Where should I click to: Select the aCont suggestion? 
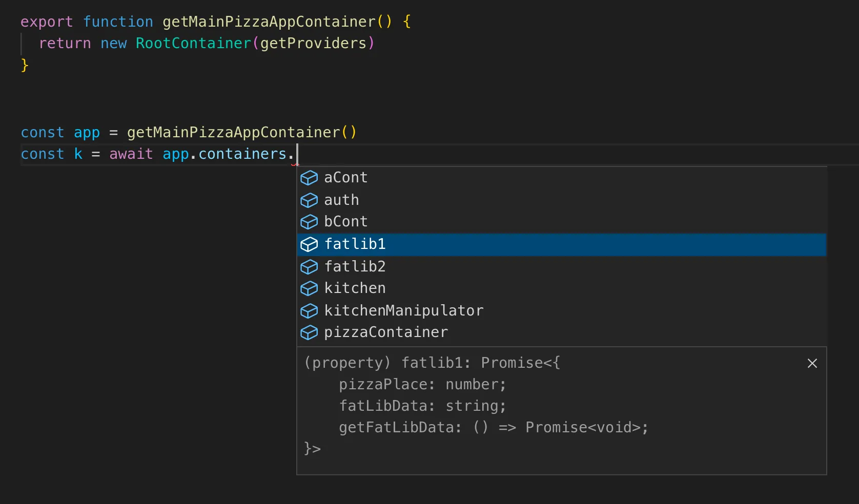pyautogui.click(x=345, y=178)
